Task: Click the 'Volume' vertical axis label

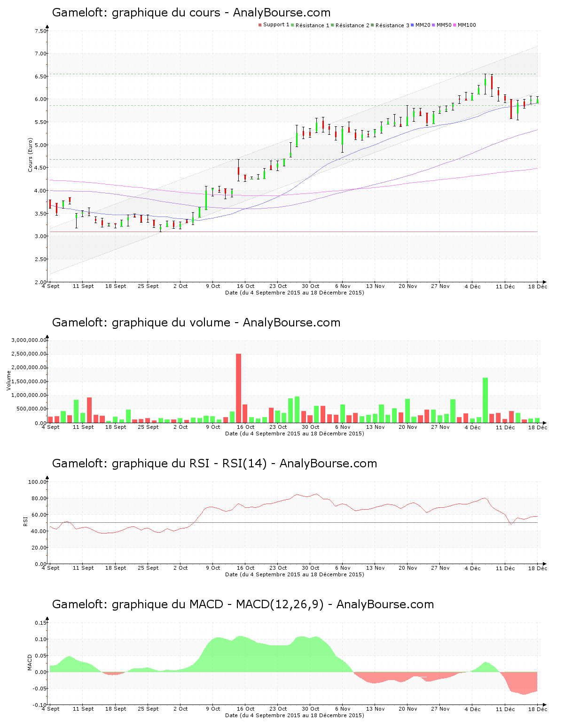Action: coord(8,380)
